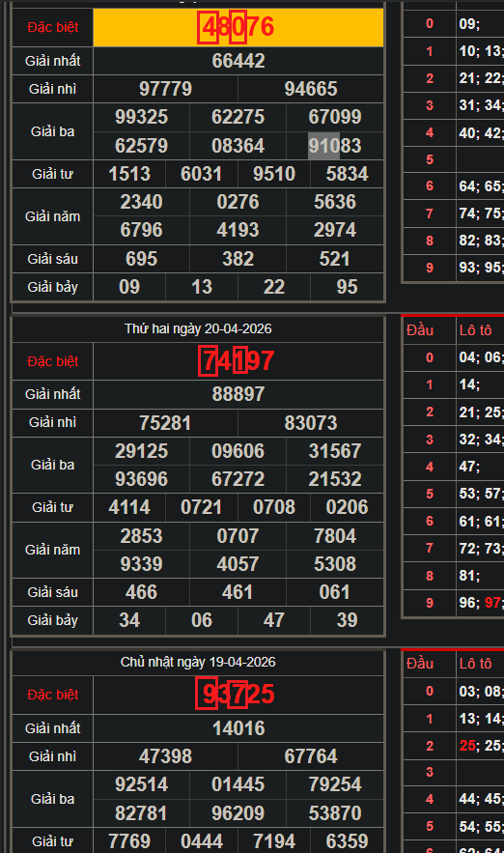
Task: Select Giải ba number 09606
Action: tap(238, 451)
